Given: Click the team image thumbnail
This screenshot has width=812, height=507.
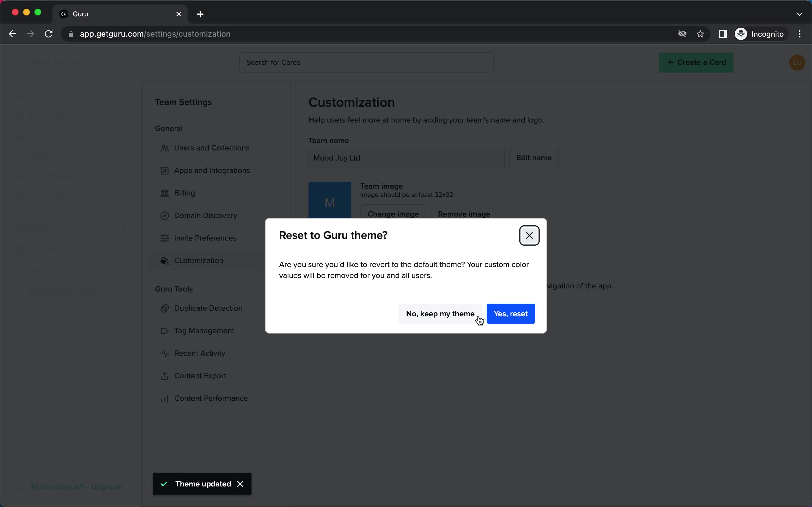Looking at the screenshot, I should pos(329,202).
